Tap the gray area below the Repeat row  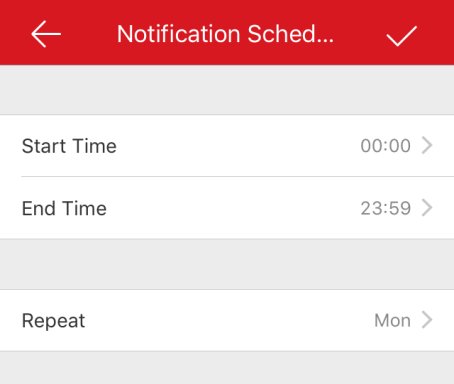pyautogui.click(x=227, y=368)
